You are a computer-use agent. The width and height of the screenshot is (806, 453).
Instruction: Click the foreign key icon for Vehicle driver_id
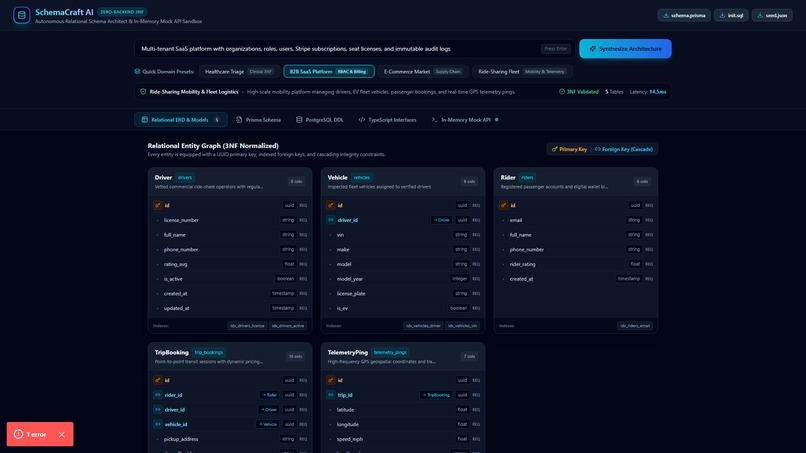click(331, 220)
